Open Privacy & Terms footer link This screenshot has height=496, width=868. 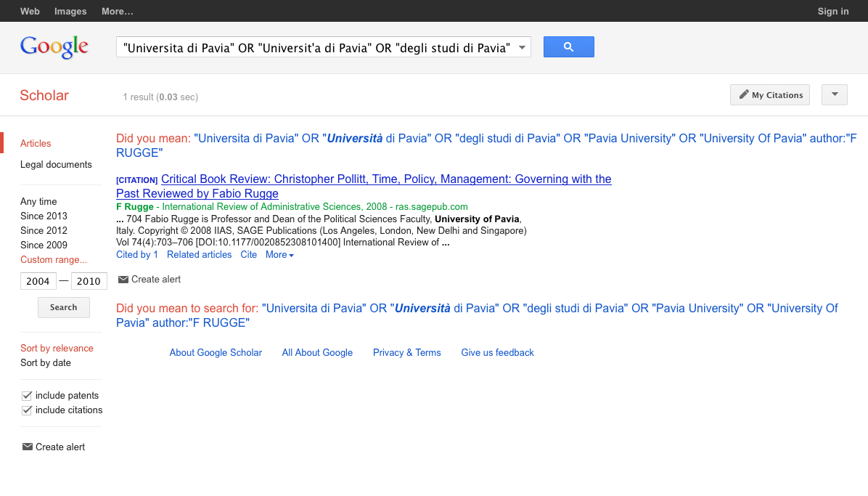pos(407,352)
